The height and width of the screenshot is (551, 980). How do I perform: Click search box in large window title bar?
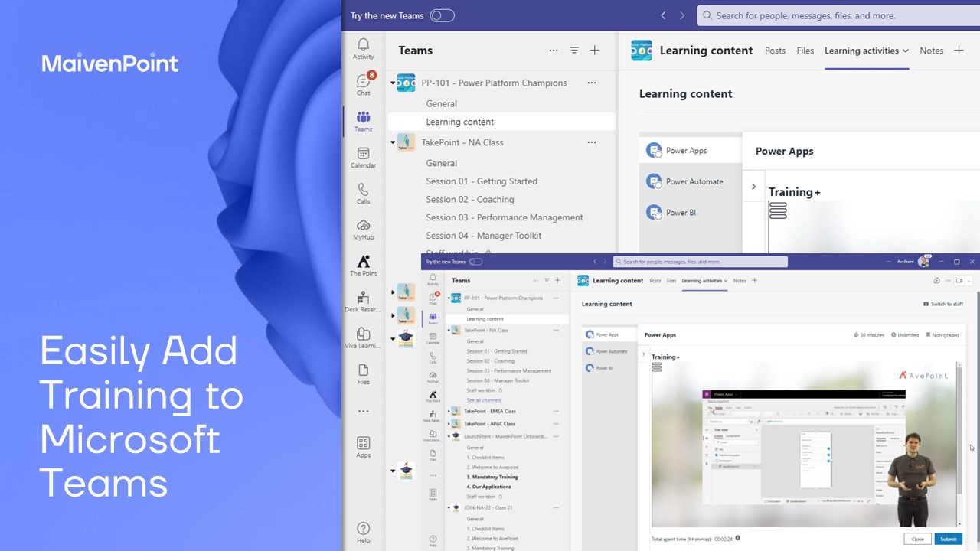tap(838, 15)
